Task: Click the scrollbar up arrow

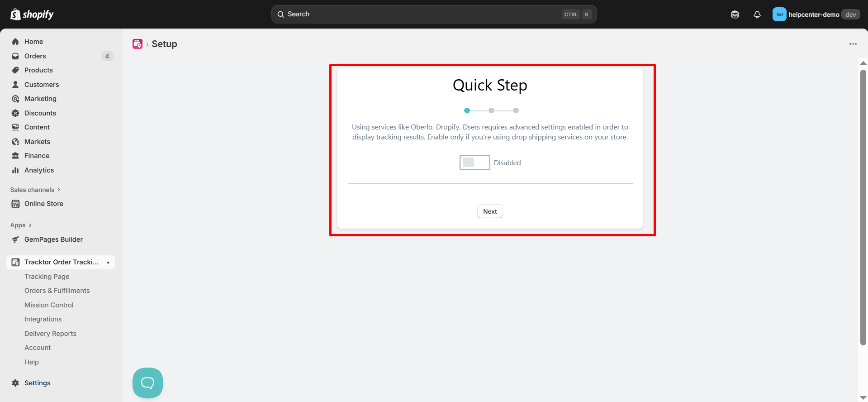Action: pos(863,63)
